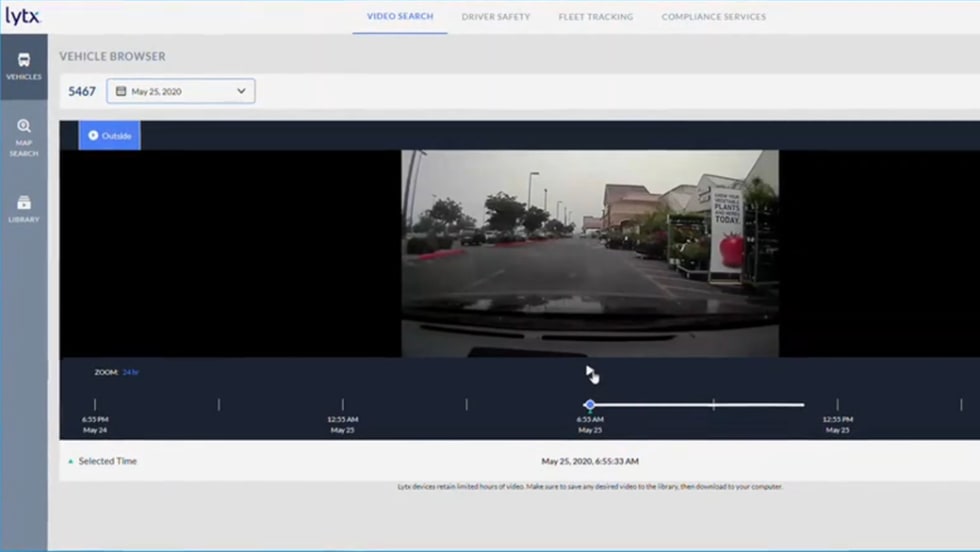Collapse the Selected Time section

click(107, 461)
